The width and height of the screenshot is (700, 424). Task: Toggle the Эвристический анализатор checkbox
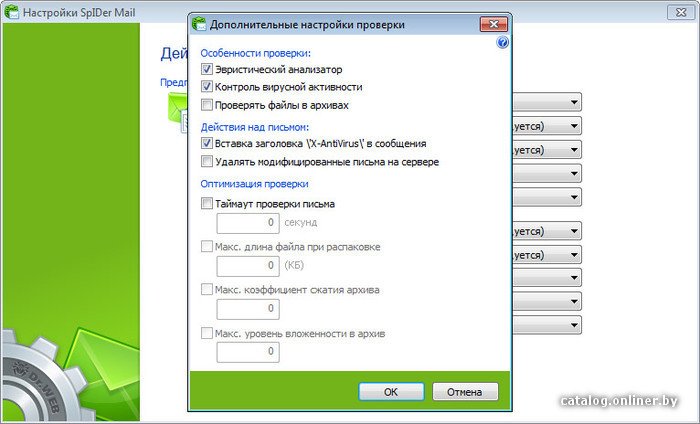click(207, 70)
